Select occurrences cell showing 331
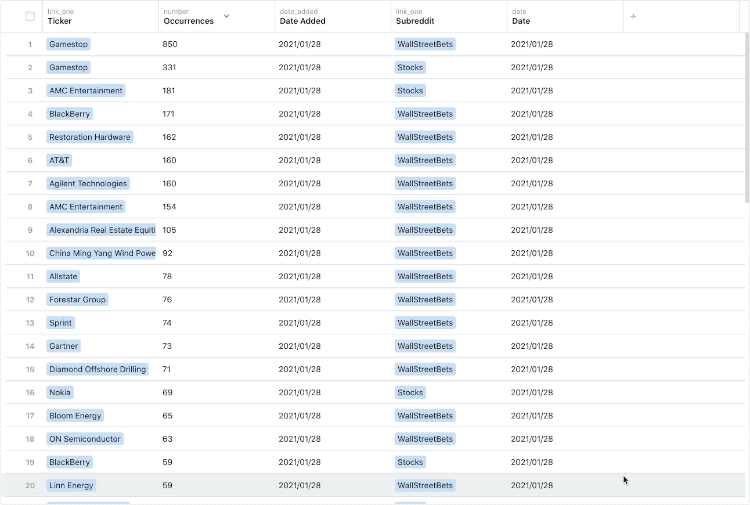Screen dimensions: 750x505 [217, 67]
